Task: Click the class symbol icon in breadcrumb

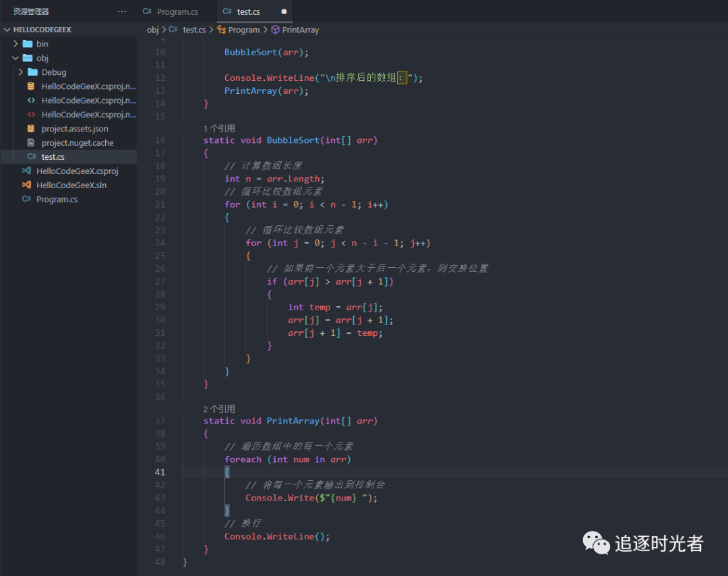Action: pos(222,30)
